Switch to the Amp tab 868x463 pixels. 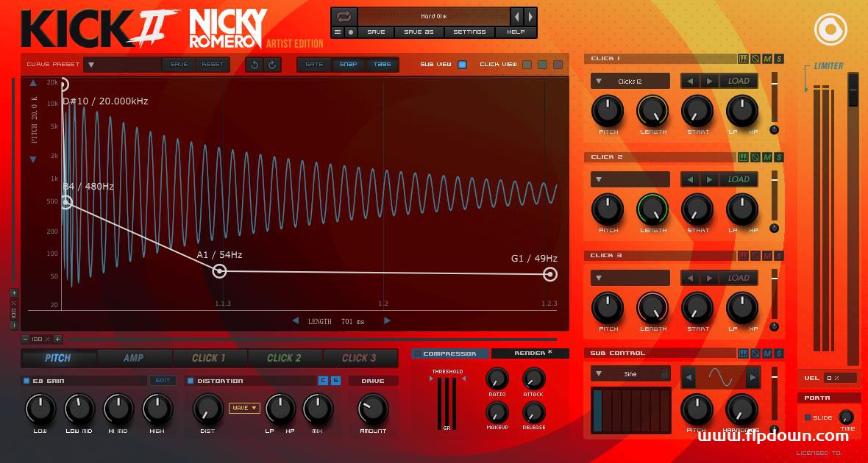[134, 358]
